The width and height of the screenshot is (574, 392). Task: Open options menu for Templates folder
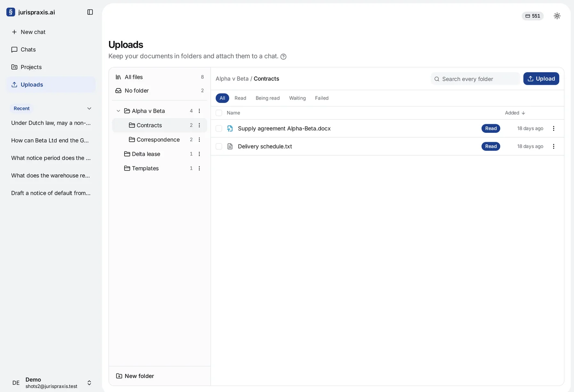pyautogui.click(x=199, y=169)
